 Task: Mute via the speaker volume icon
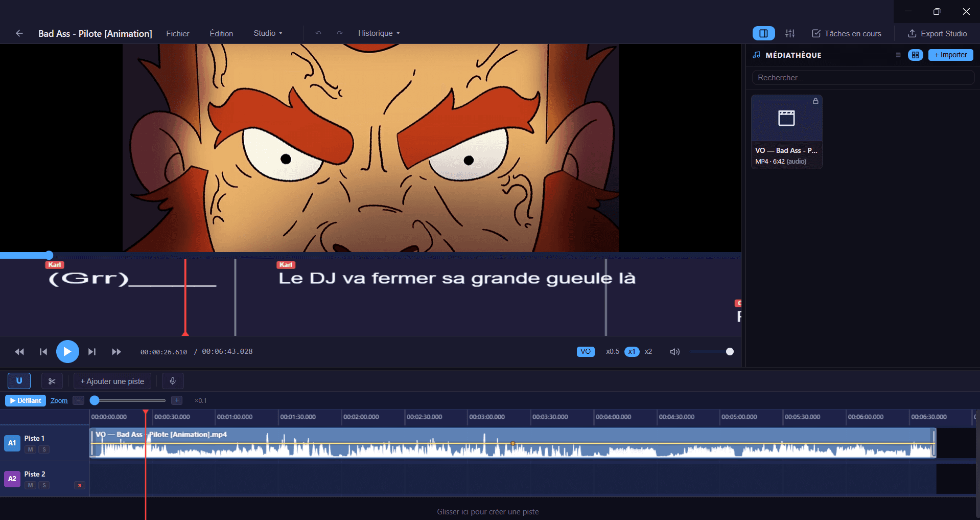point(675,352)
